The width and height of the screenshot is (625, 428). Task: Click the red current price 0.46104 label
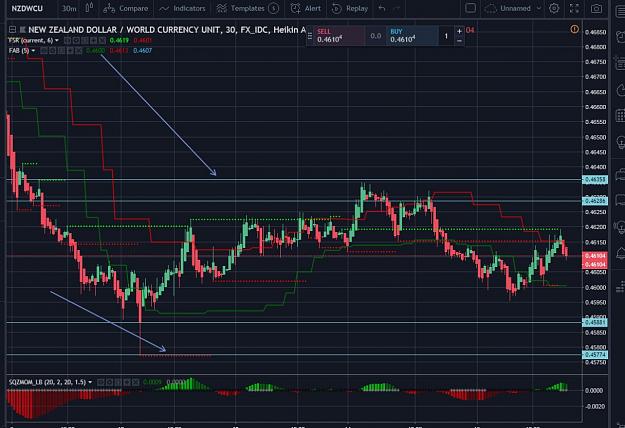595,255
